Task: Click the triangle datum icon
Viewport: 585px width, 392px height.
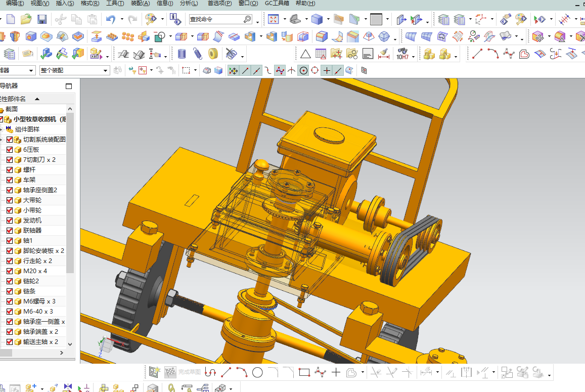Action: 305,55
